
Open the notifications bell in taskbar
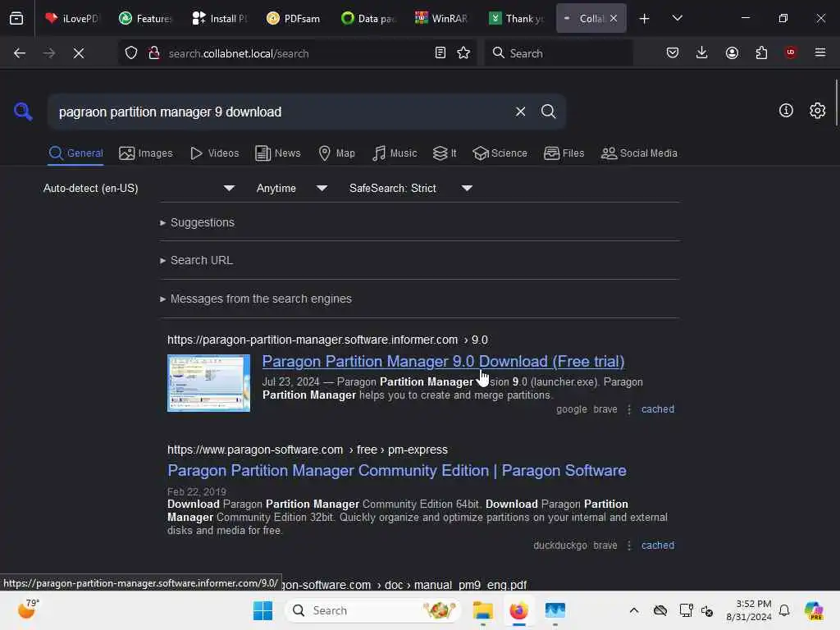(x=784, y=610)
